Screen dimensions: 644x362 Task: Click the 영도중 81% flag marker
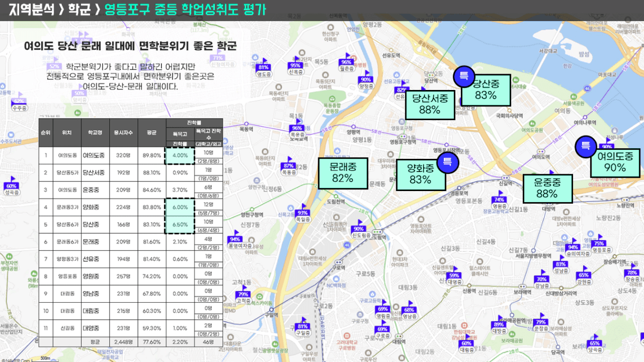263,68
